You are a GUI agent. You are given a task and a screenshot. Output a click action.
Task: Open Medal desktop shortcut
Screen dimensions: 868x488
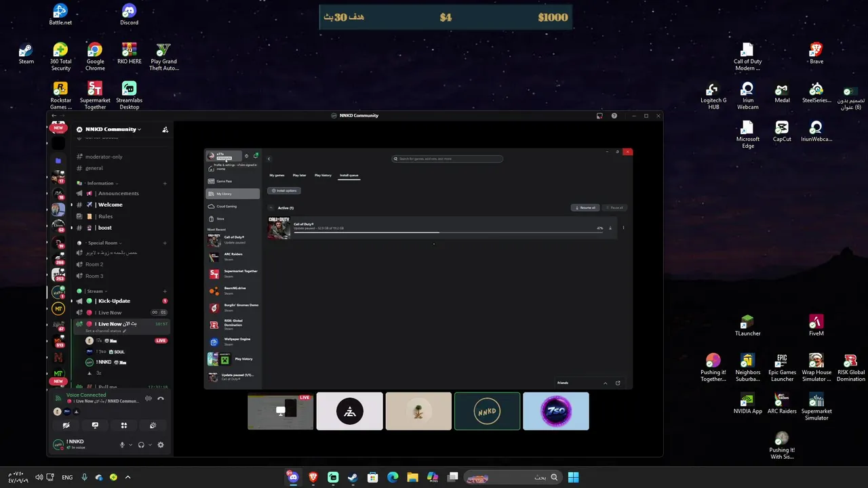click(x=782, y=92)
